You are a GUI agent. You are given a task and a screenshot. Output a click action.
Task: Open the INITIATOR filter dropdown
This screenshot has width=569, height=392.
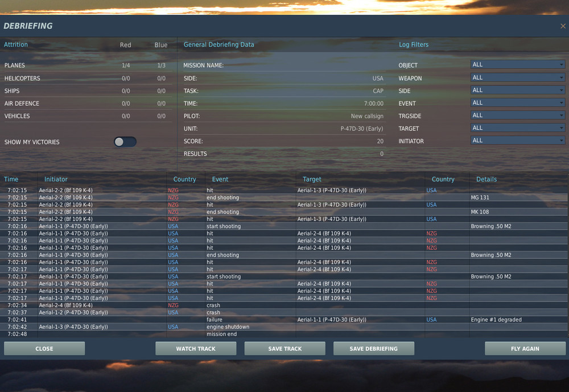[x=518, y=141]
